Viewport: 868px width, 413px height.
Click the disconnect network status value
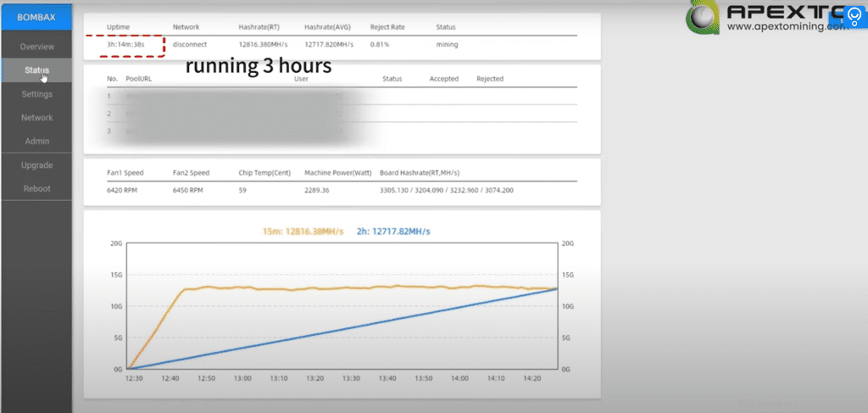(191, 43)
